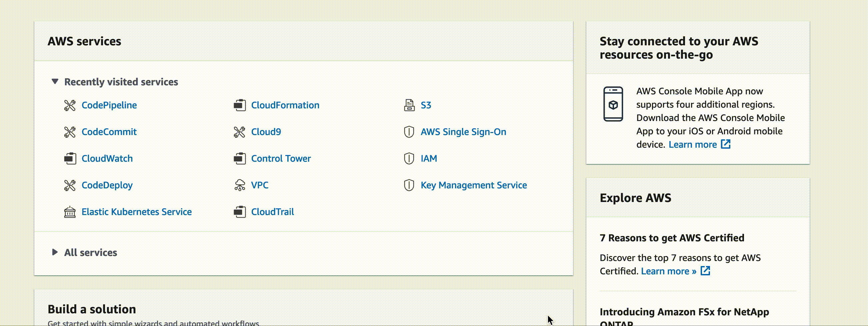
Task: Click the shield icon next to IAM
Action: coord(409,158)
